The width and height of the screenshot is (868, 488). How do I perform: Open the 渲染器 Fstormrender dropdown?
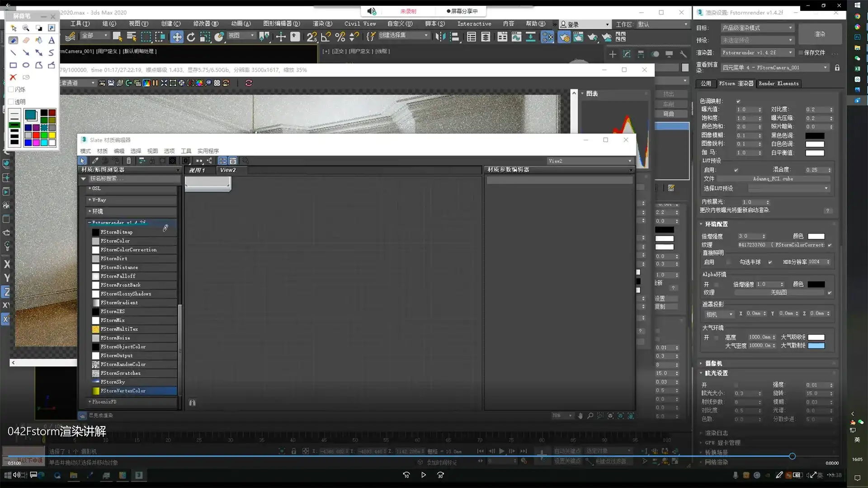coord(757,53)
